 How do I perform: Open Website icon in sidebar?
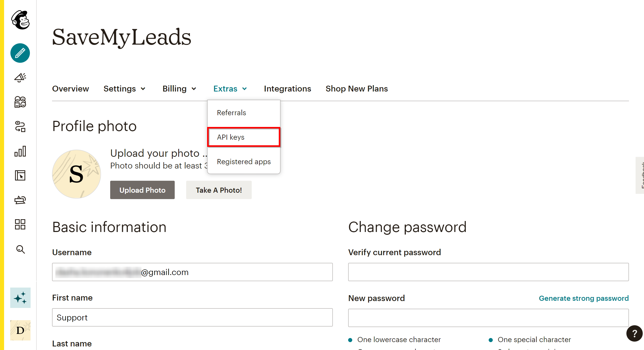(20, 175)
